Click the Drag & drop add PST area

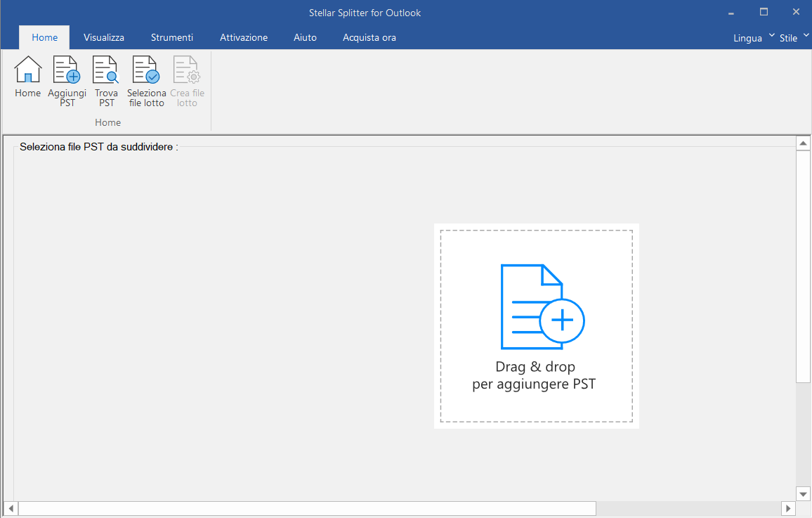pyautogui.click(x=536, y=326)
